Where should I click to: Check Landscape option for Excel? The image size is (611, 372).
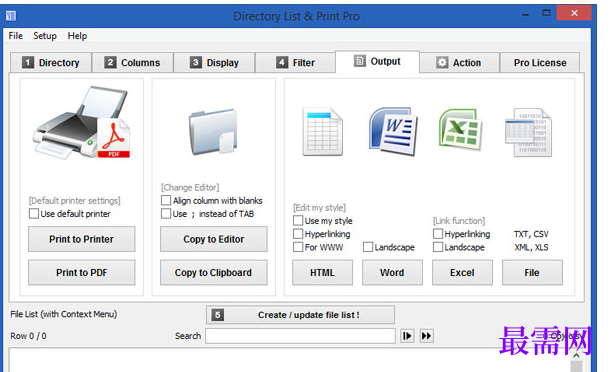438,247
